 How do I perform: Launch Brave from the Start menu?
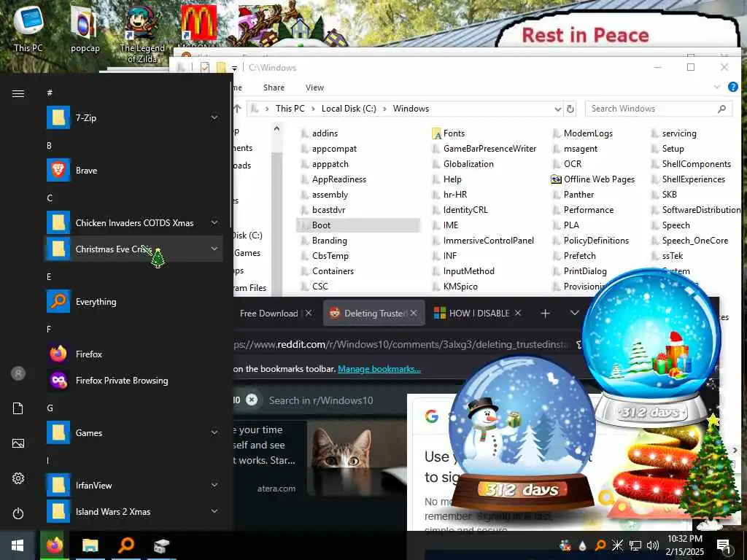pyautogui.click(x=133, y=170)
